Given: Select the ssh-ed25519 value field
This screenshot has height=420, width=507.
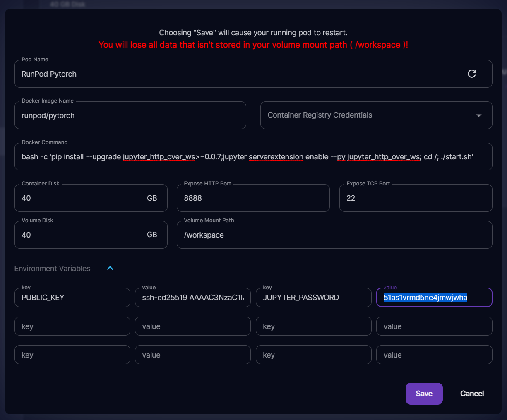Looking at the screenshot, I should tap(193, 298).
